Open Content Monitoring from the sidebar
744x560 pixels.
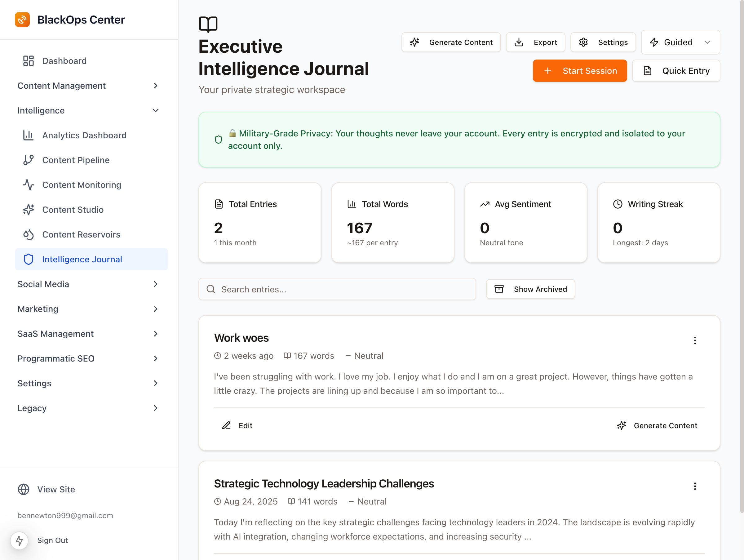pyautogui.click(x=82, y=184)
